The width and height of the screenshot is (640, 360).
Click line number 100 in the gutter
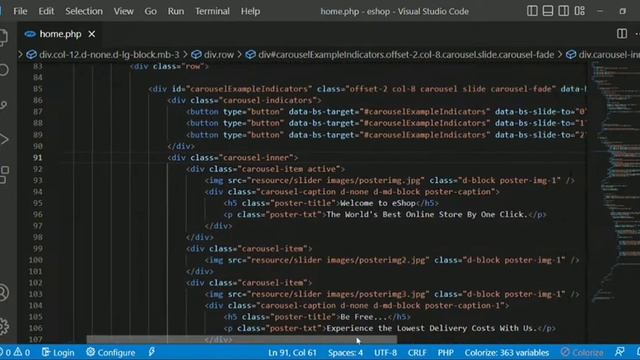(x=36, y=260)
